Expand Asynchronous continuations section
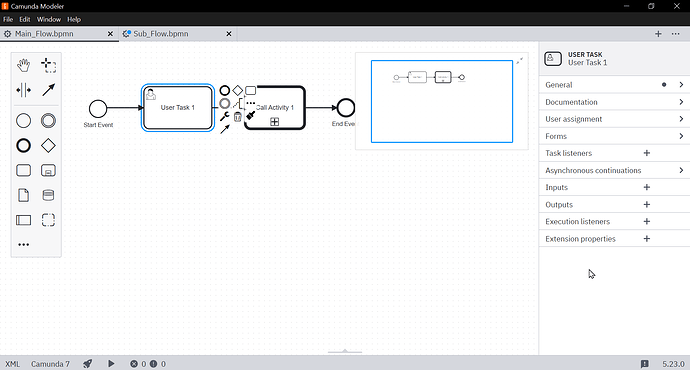690x370 pixels. 614,170
